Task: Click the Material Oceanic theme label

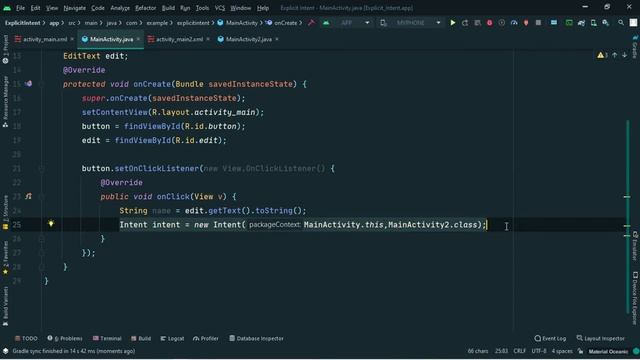Action: pyautogui.click(x=608, y=351)
